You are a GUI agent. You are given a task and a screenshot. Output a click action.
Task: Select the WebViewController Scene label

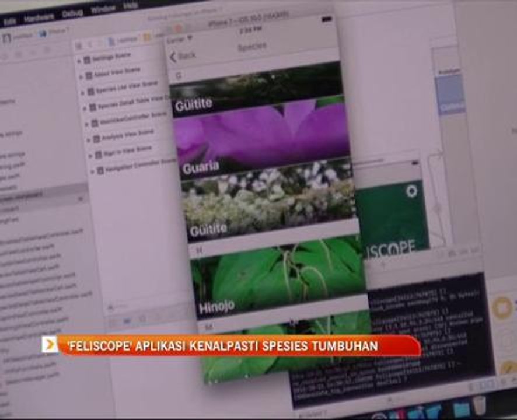pyautogui.click(x=134, y=118)
